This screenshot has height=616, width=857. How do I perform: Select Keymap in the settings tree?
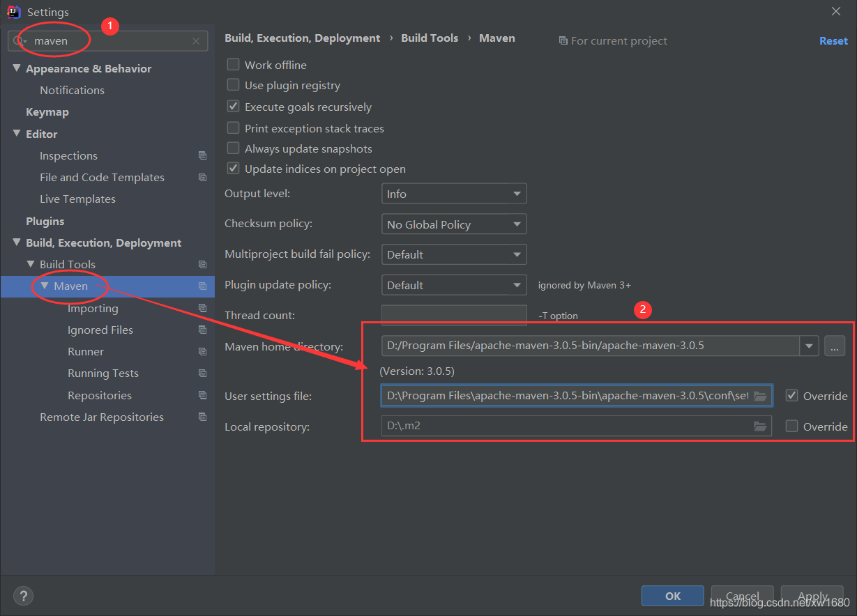(47, 111)
